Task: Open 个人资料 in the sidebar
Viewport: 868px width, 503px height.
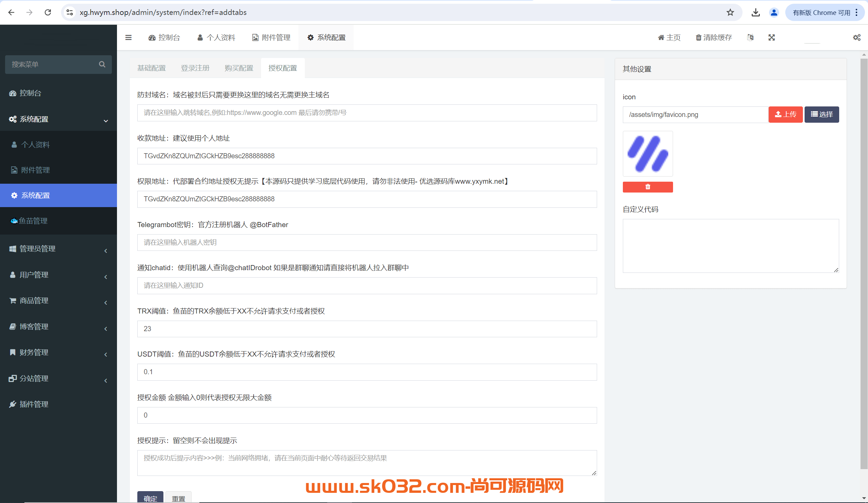Action: pyautogui.click(x=59, y=145)
